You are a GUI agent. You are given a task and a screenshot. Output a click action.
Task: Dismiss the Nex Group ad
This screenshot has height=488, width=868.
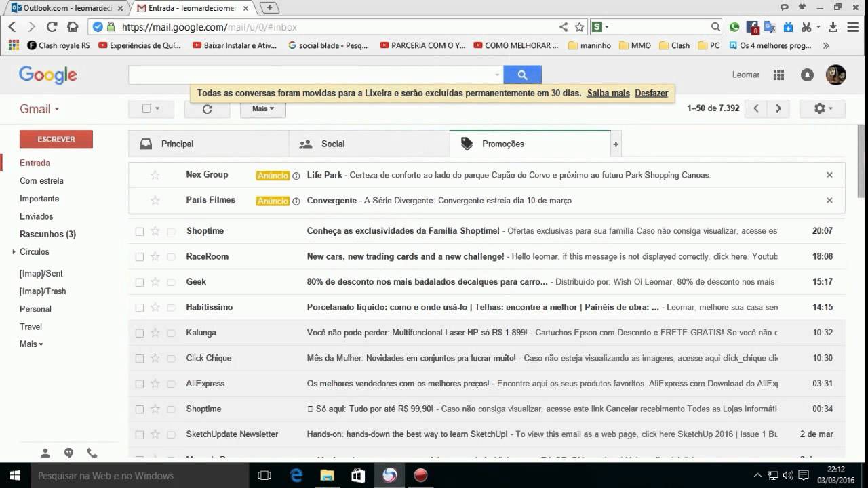[x=829, y=175]
